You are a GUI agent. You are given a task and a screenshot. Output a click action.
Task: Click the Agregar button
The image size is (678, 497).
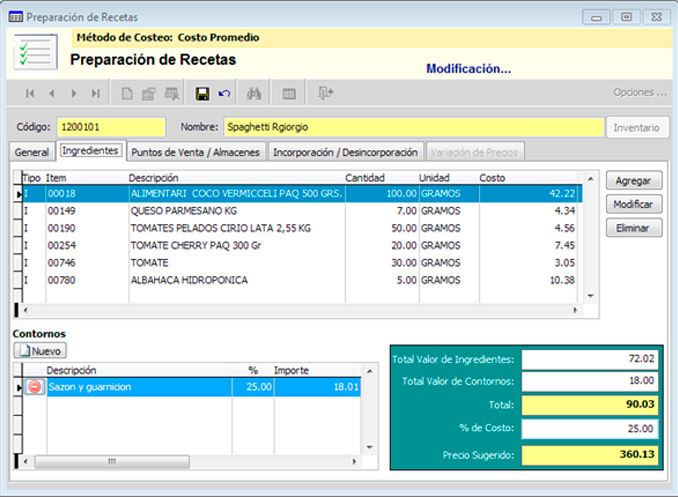633,180
